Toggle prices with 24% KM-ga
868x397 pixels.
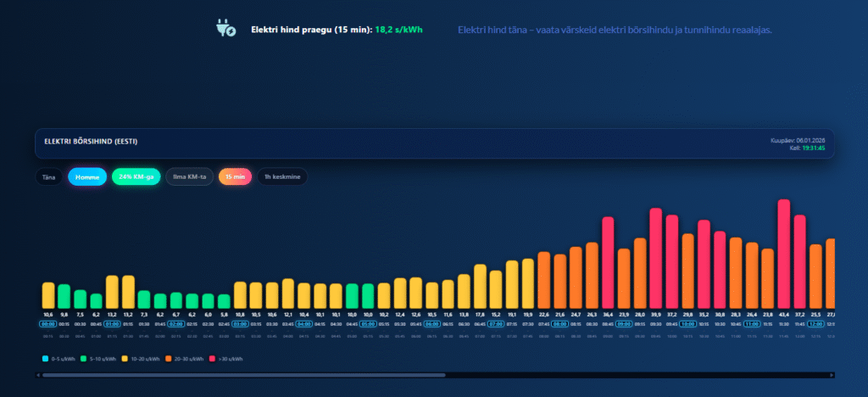(x=136, y=176)
